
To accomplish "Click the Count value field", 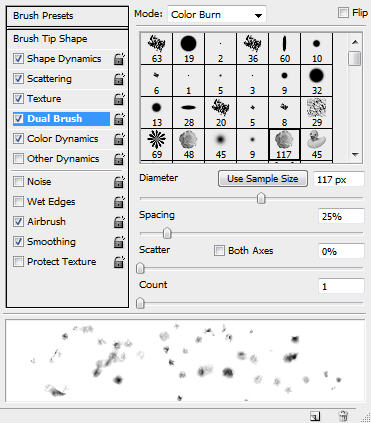I will [341, 286].
